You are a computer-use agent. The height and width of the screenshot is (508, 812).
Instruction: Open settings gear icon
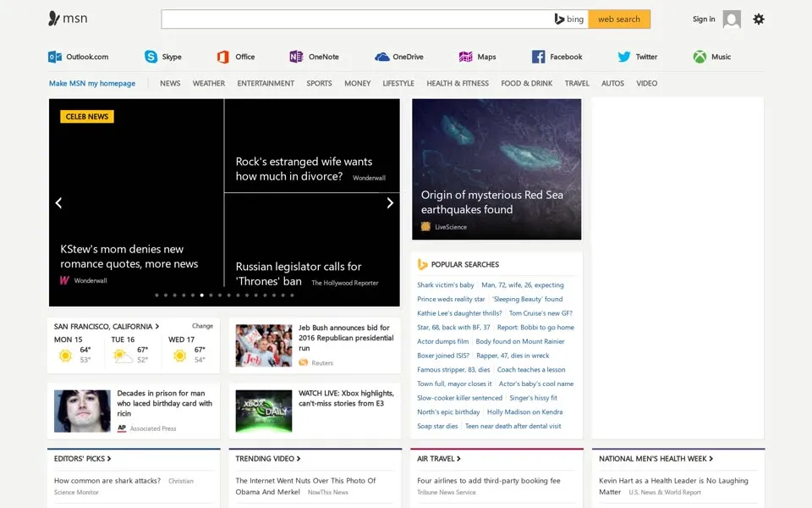(759, 19)
